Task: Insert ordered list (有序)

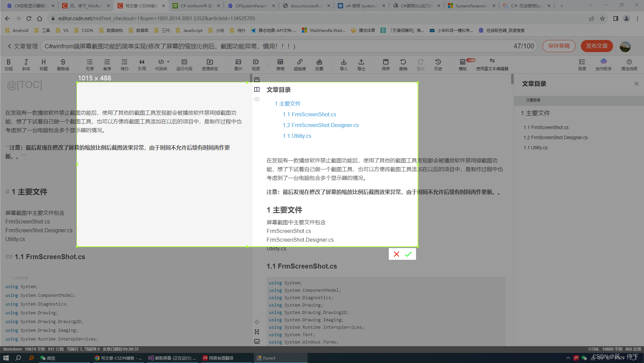Action: [x=107, y=65]
